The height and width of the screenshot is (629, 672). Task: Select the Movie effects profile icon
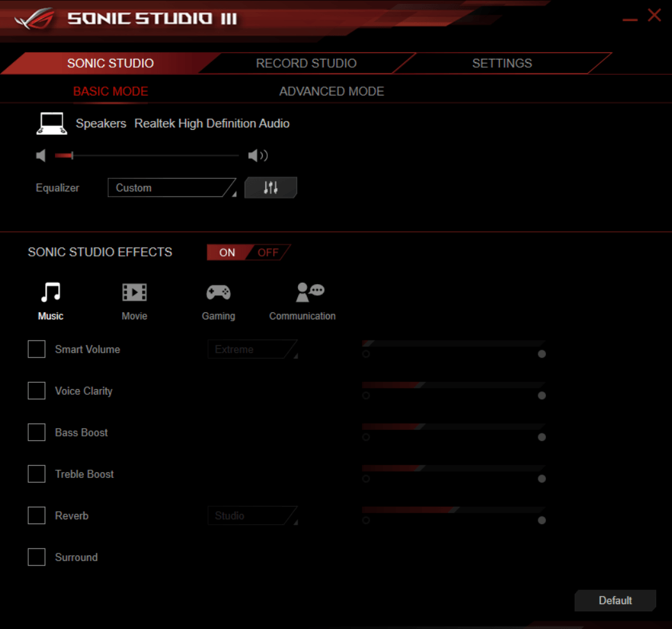tap(134, 293)
